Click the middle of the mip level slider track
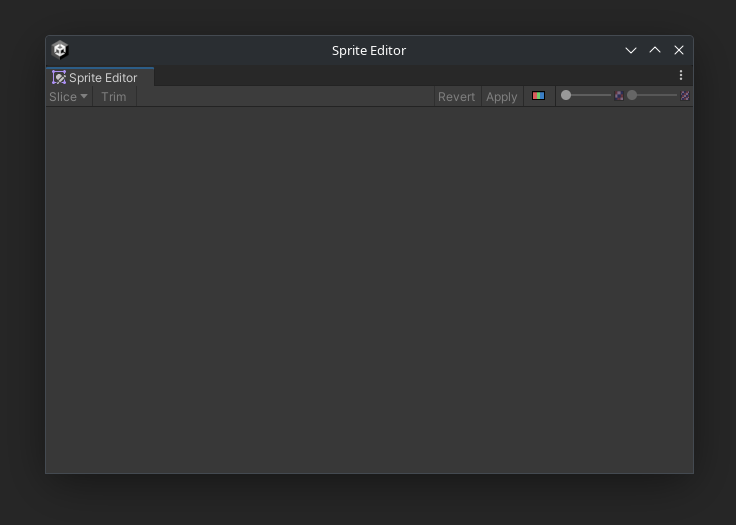The height and width of the screenshot is (525, 736). coord(654,96)
